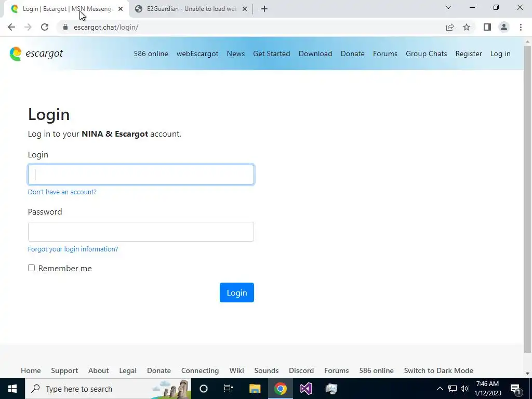
Task: Focus the Password input field
Action: (x=141, y=232)
